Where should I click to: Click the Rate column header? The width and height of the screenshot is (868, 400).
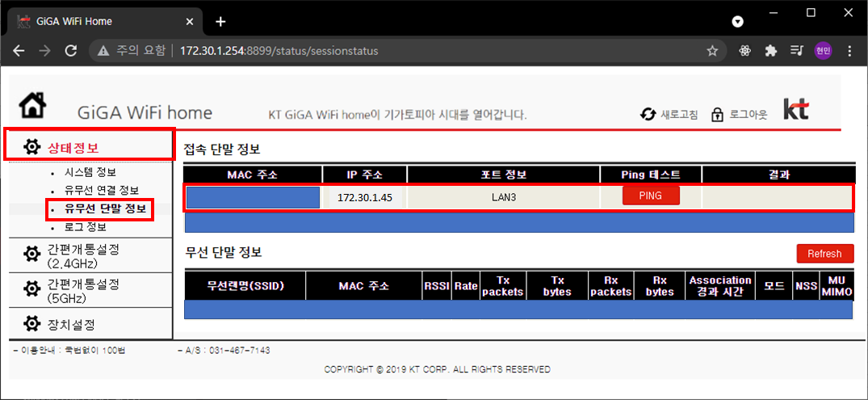[466, 286]
